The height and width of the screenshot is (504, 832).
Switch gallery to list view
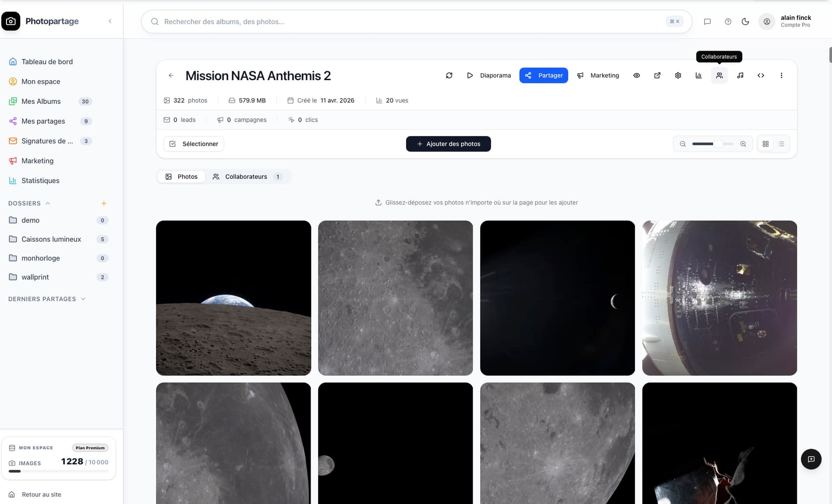tap(781, 144)
